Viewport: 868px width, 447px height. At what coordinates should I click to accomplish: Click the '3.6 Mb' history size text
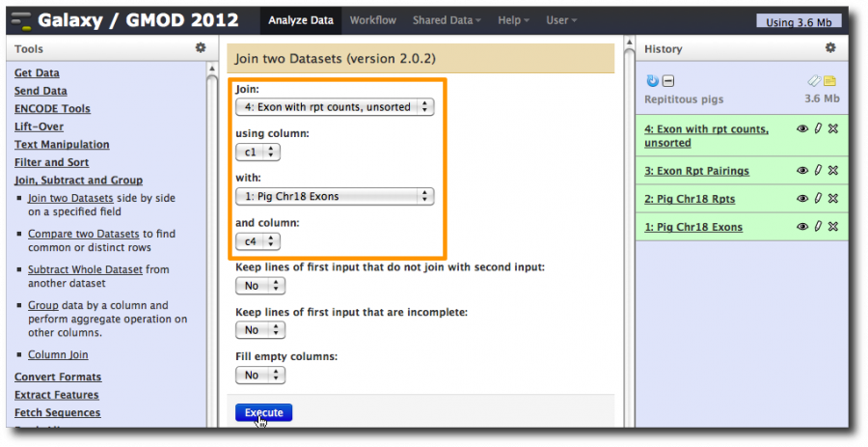822,98
